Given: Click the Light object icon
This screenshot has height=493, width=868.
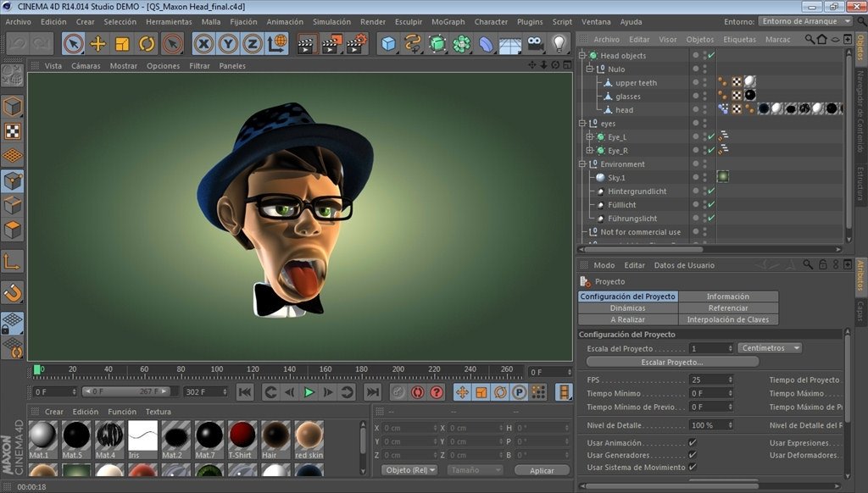Looking at the screenshot, I should click(559, 43).
